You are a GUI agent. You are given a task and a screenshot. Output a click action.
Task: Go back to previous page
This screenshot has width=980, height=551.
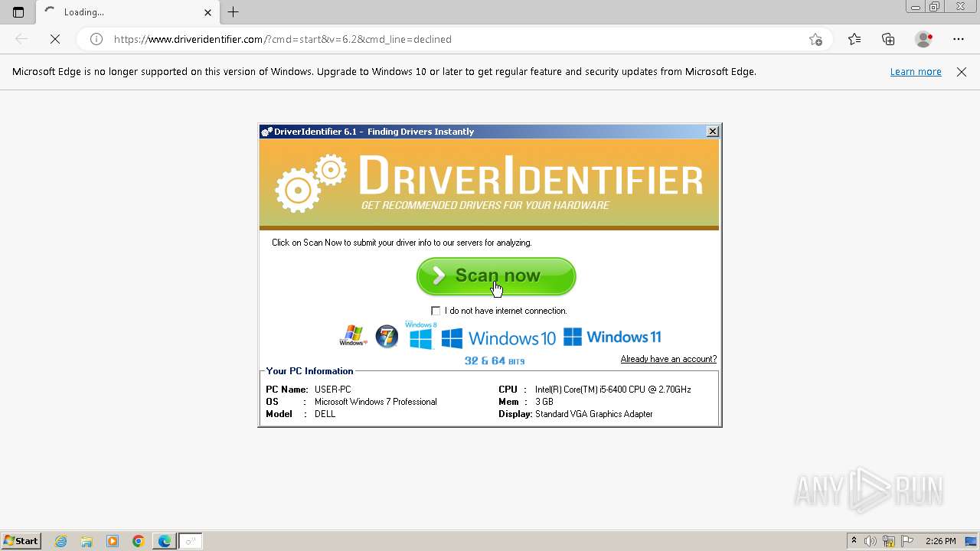21,39
